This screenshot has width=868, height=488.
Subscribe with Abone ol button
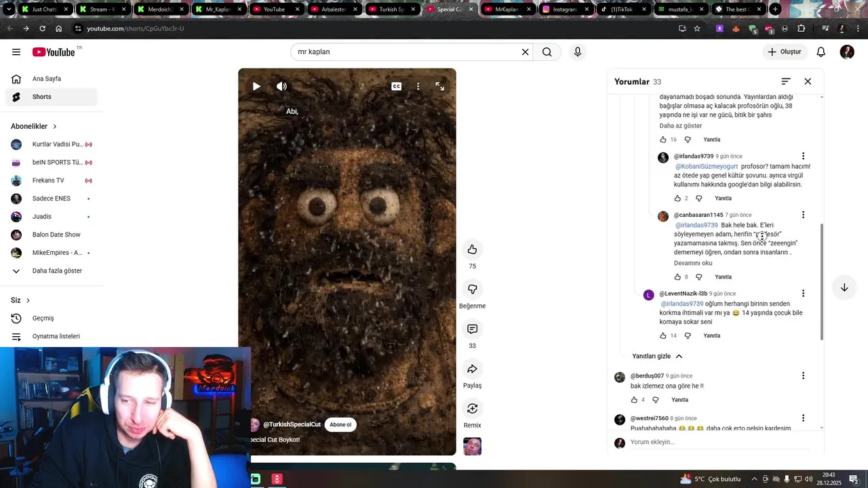point(340,425)
